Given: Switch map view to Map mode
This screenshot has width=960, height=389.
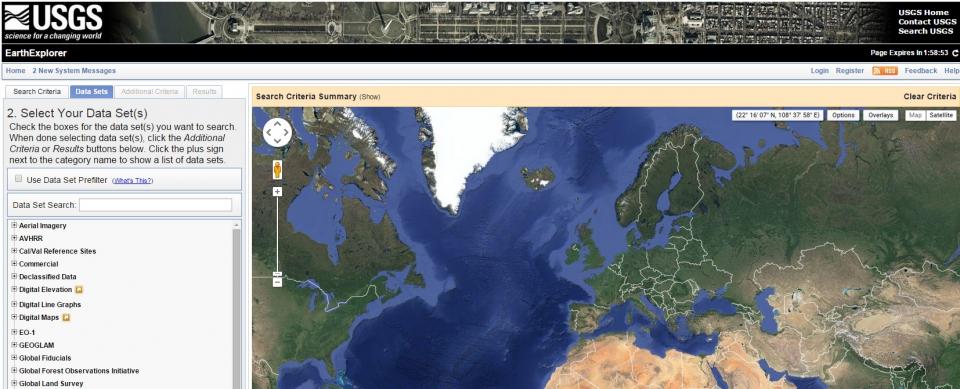Looking at the screenshot, I should (x=915, y=115).
